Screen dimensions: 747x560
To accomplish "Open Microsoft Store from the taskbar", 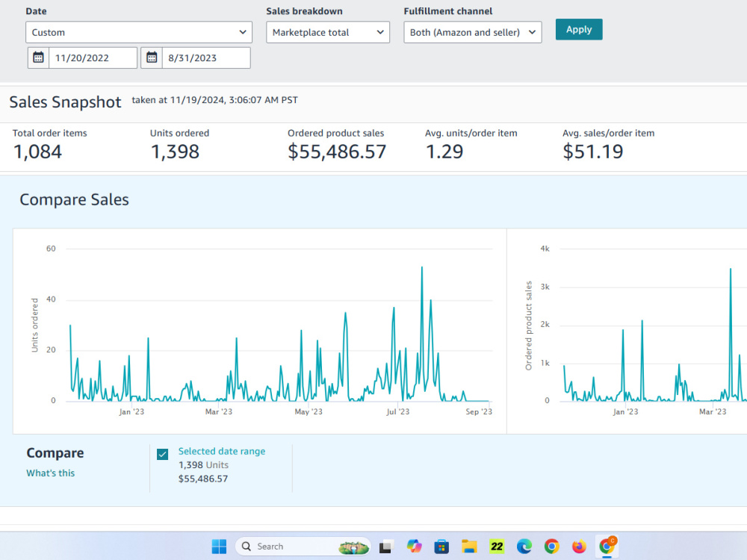I will (x=441, y=547).
